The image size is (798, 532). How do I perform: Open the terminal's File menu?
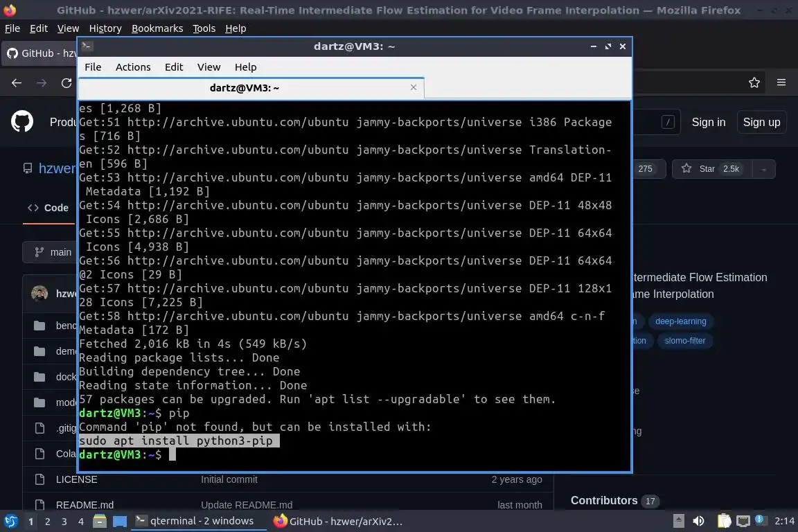pos(93,67)
